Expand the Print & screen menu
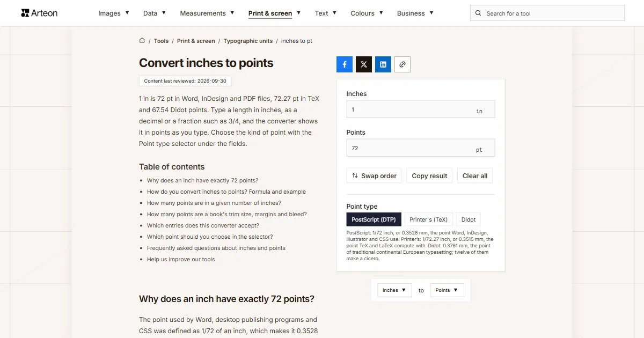This screenshot has height=338, width=644. tap(275, 13)
